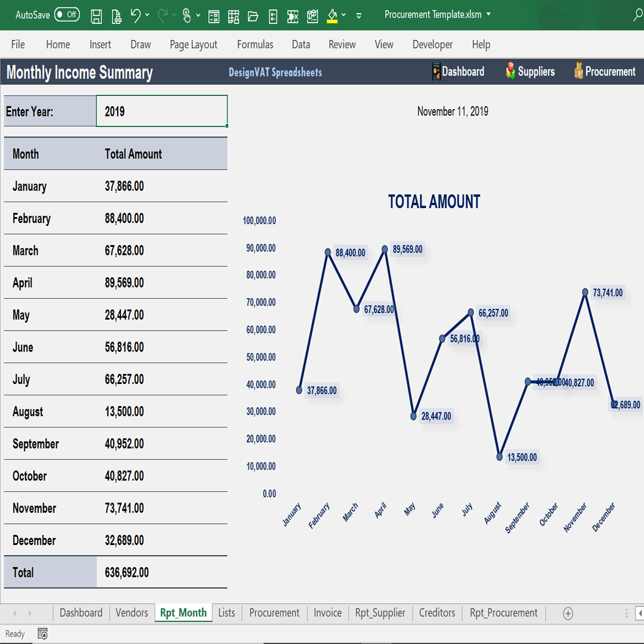The image size is (644, 644).
Task: Click the DesignVAT Spreadsheets label
Action: 275,72
